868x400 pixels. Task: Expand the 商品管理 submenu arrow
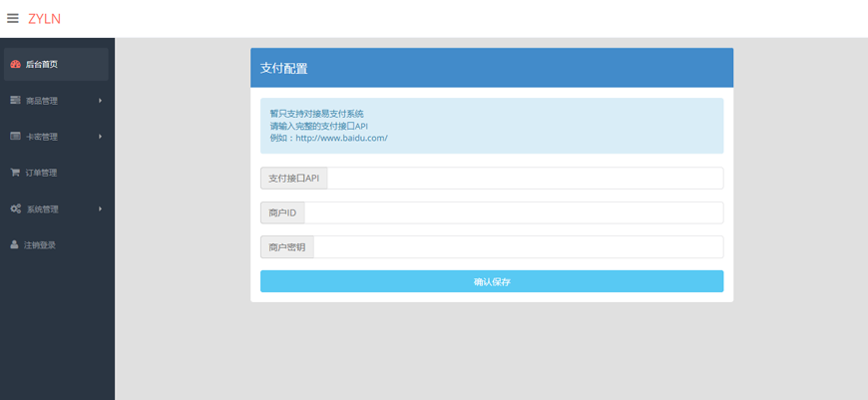click(x=100, y=101)
